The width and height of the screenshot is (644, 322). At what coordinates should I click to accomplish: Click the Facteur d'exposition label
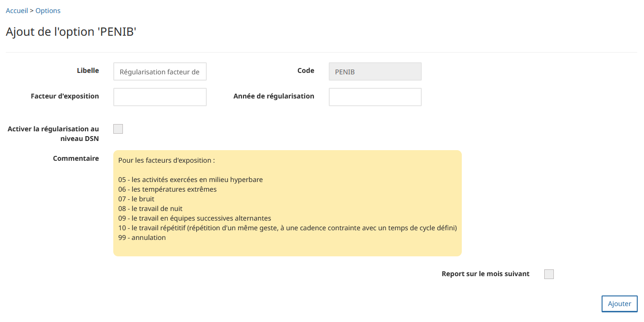click(x=65, y=96)
